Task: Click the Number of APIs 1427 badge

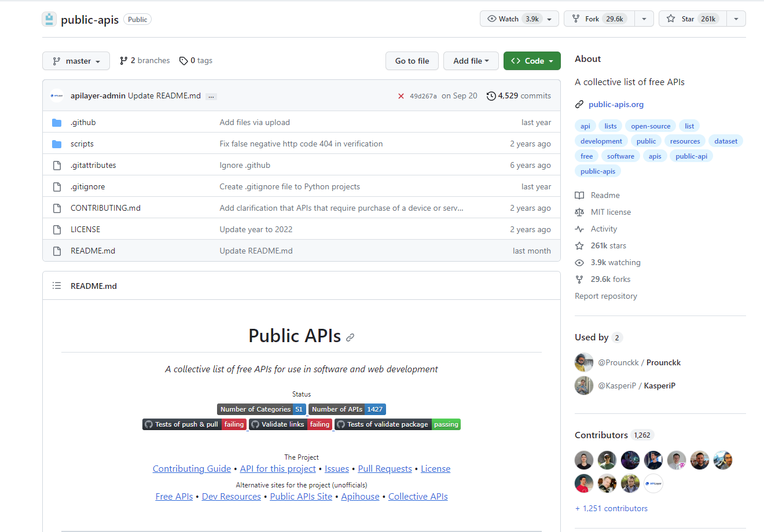Action: tap(347, 409)
